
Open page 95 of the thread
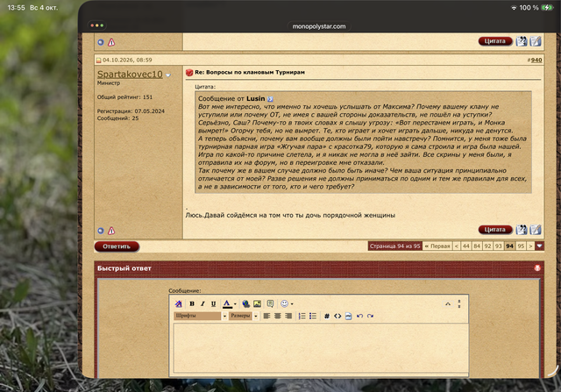(521, 246)
